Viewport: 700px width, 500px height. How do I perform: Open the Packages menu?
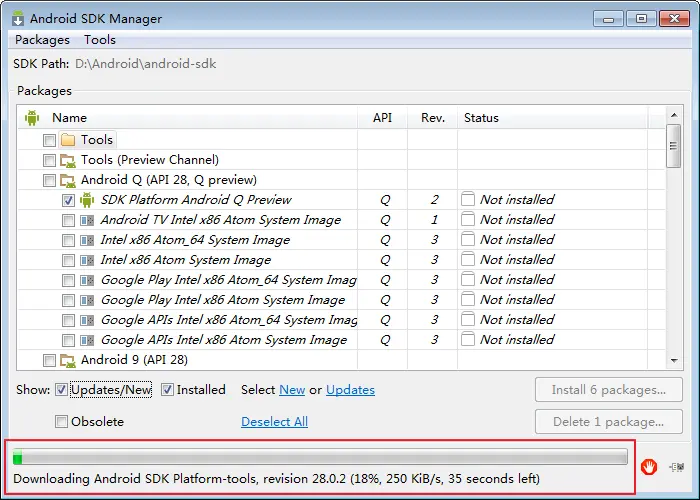click(42, 40)
